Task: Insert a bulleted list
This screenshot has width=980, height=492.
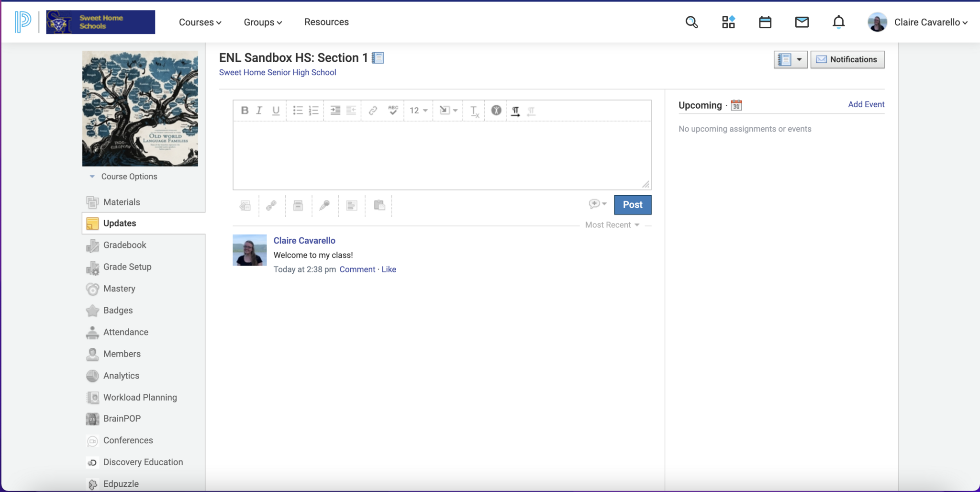Action: pos(298,111)
